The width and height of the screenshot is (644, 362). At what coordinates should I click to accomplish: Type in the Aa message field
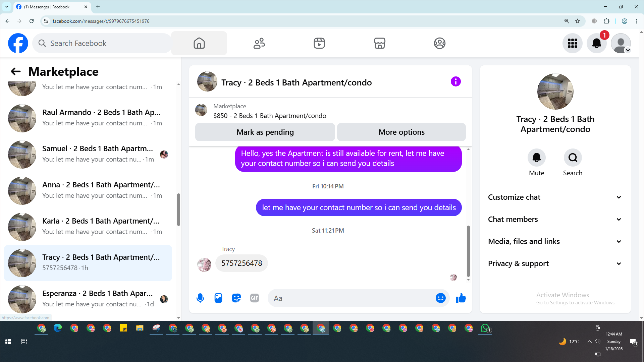coord(352,298)
